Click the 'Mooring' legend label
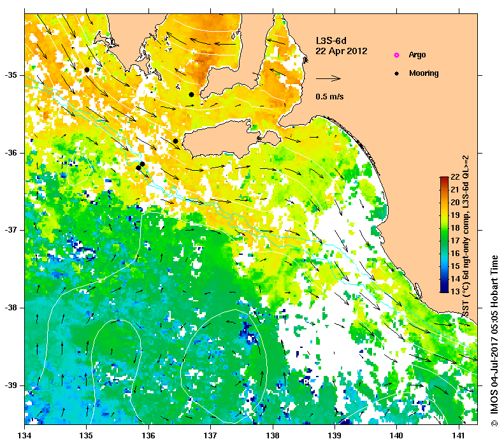 coord(424,73)
